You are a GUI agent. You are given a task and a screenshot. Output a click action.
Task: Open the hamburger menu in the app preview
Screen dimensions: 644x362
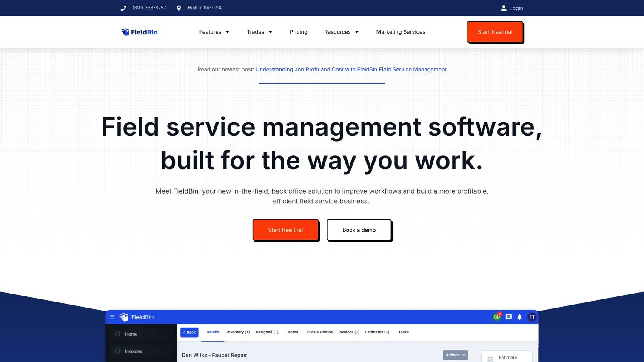[112, 317]
